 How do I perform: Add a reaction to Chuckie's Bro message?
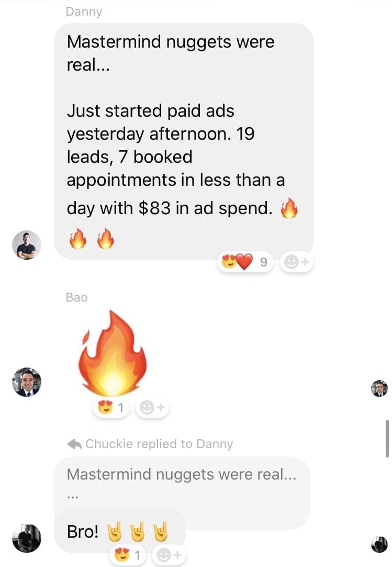tap(169, 554)
